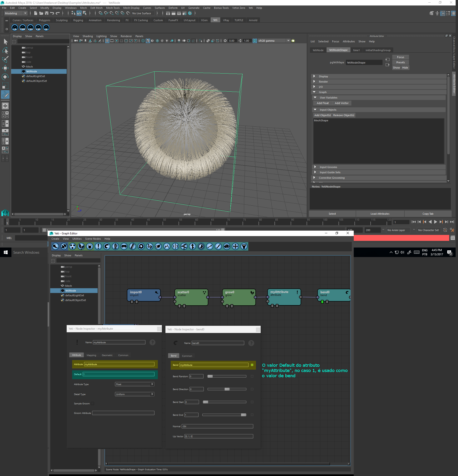Switch to the Mapping tab
Screen dimensions: 458x476
click(91, 355)
